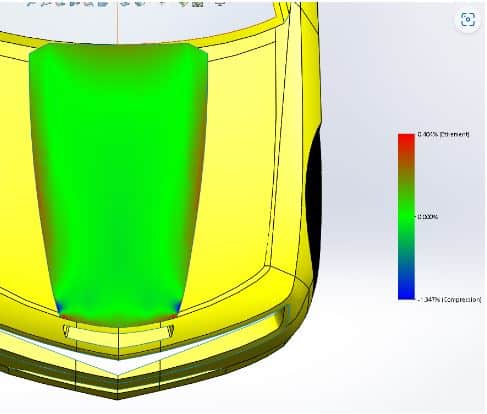Click blue compression spot at hood's right corner
Viewport: 487px width, 414px height.
coord(177,307)
